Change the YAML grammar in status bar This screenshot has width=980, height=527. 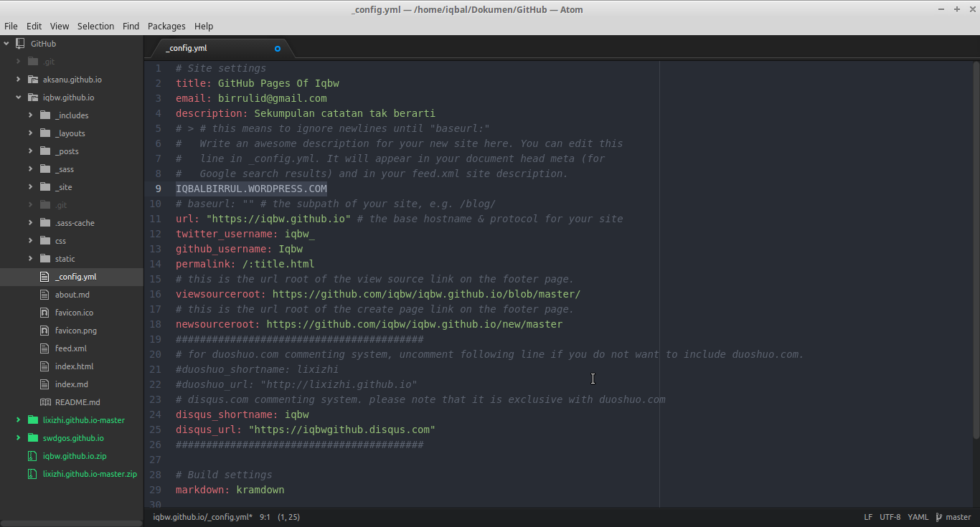(x=918, y=517)
